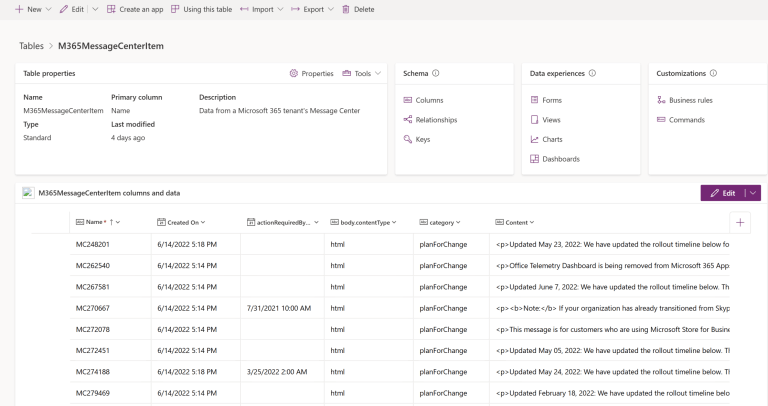This screenshot has width=768, height=406.
Task: Click the broken table image icon
Action: click(x=28, y=192)
